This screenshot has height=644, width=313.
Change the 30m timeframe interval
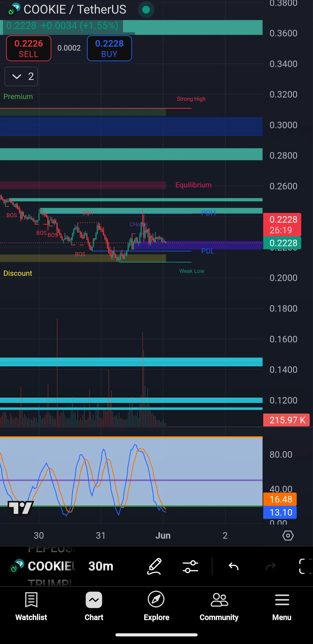coord(101,566)
